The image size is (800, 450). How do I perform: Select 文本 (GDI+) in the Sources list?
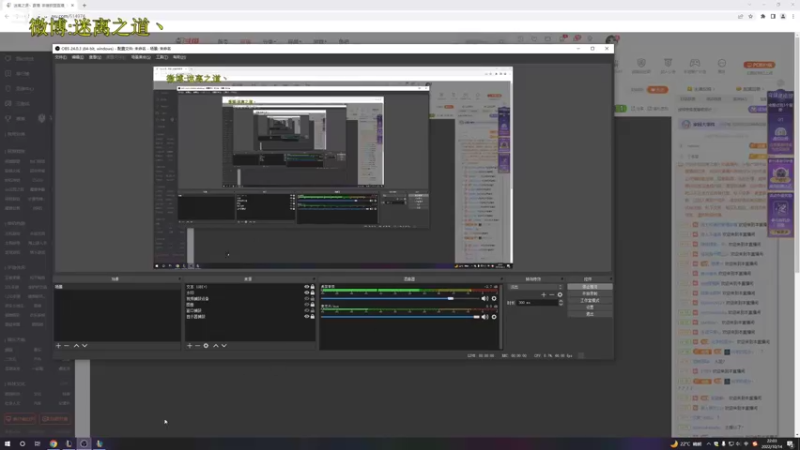pos(197,287)
